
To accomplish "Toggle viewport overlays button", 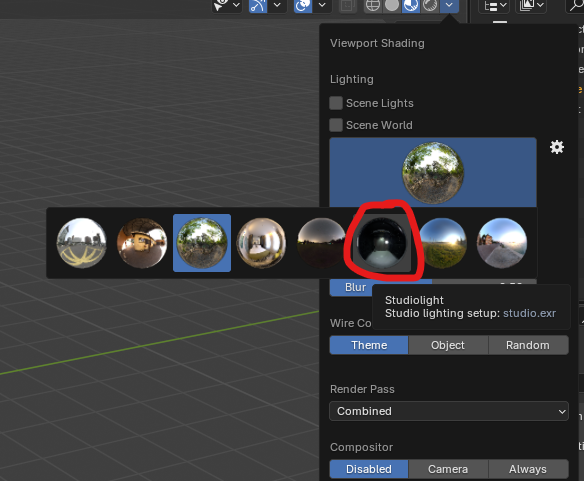I will tap(303, 5).
